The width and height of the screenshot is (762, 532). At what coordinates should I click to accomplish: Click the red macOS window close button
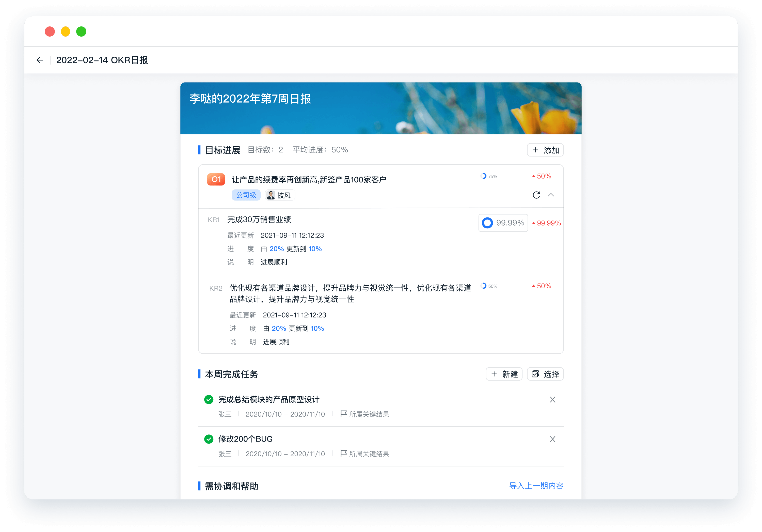(x=50, y=32)
